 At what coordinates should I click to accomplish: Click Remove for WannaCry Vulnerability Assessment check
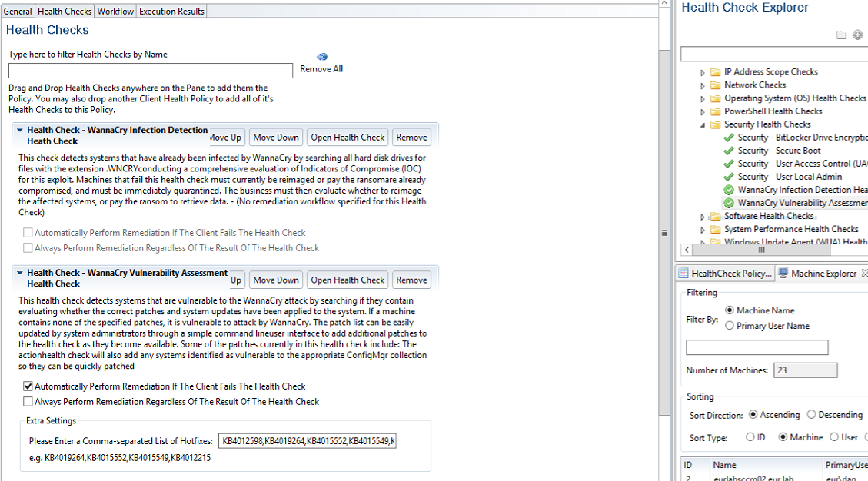(x=411, y=280)
